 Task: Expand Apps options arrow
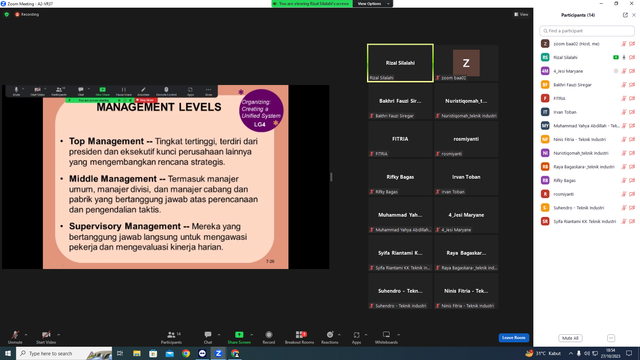pos(366,335)
